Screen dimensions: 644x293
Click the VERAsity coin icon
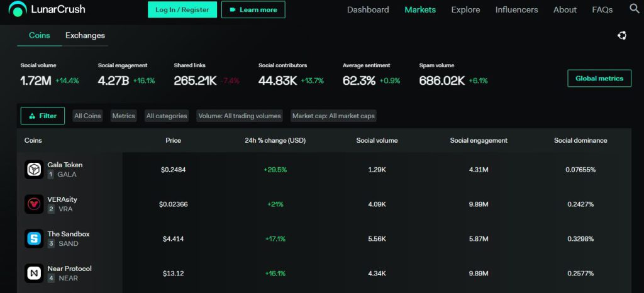tap(34, 204)
